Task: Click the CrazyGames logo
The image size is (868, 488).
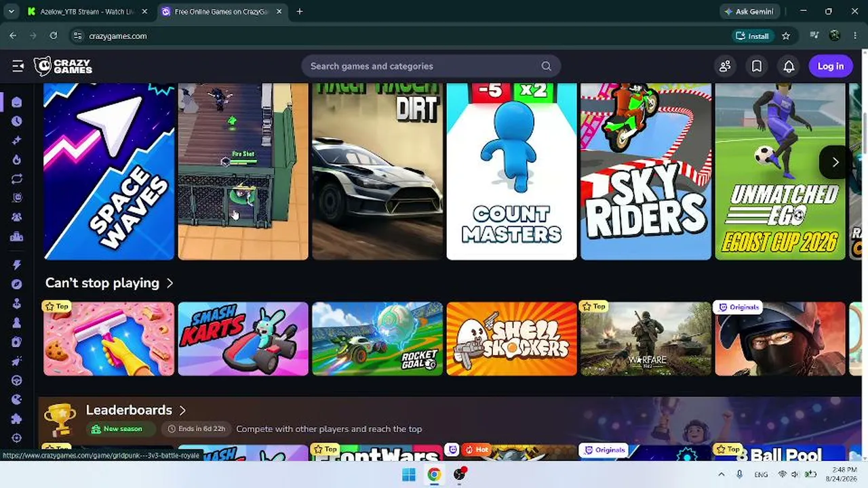Action: pos(63,66)
